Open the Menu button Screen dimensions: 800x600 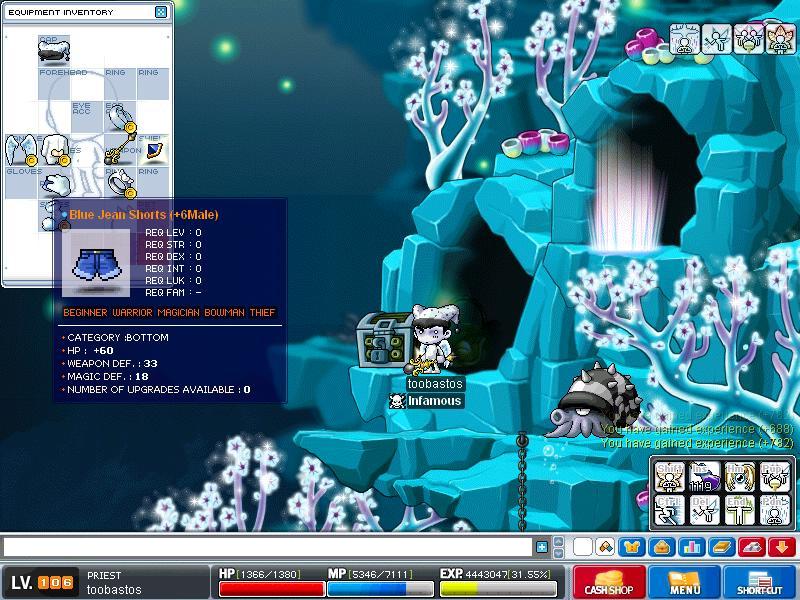pyautogui.click(x=684, y=582)
